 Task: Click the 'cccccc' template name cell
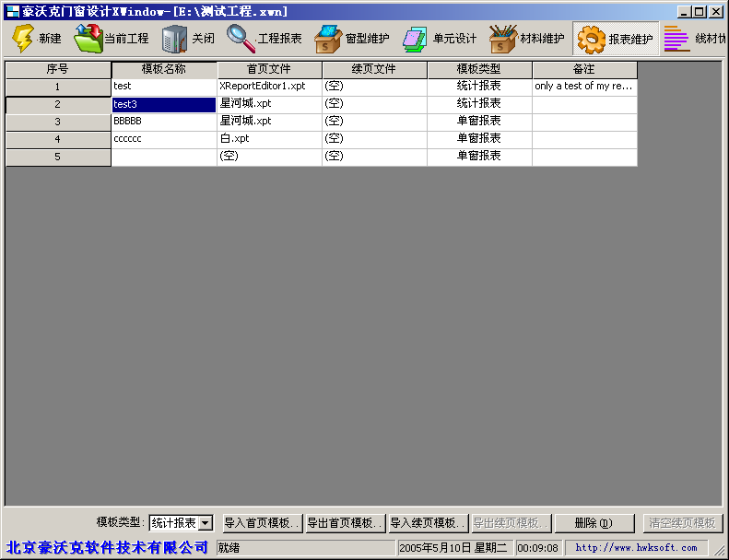pos(164,139)
